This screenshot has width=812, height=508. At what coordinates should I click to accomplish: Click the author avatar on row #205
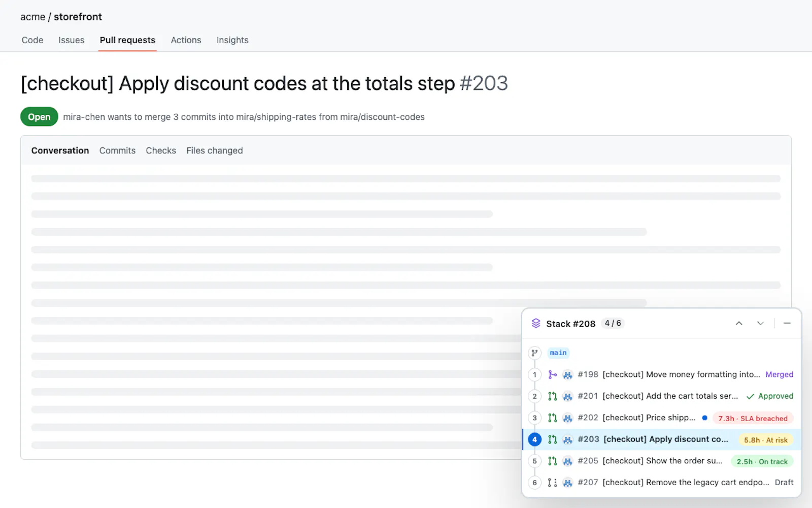click(x=568, y=461)
